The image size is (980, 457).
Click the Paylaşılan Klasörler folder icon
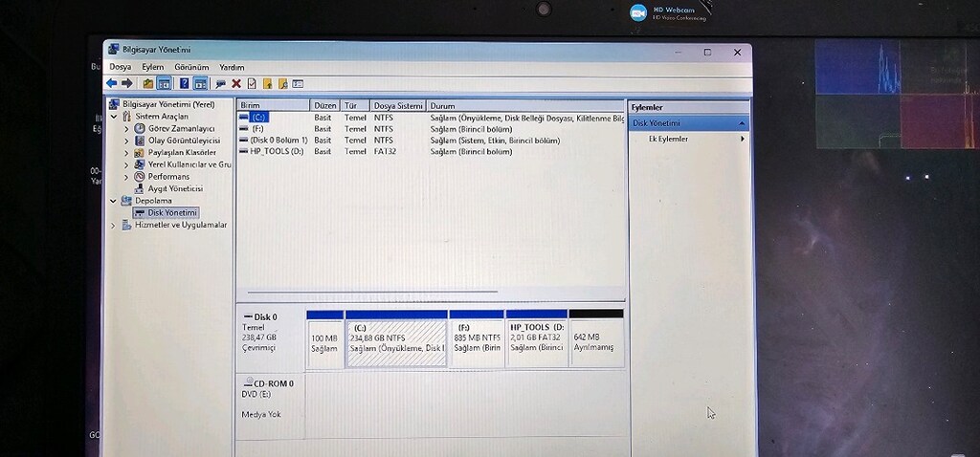140,152
